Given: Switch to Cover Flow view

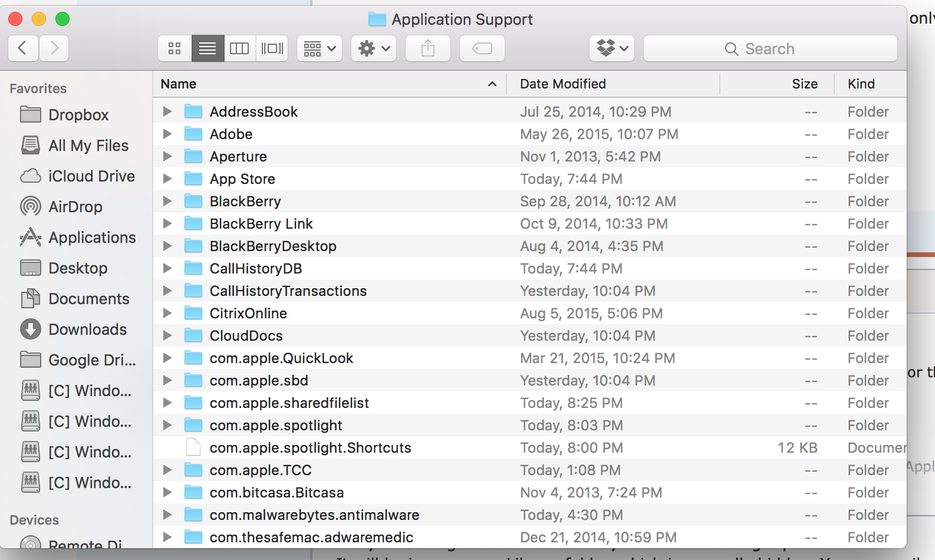Looking at the screenshot, I should click(272, 48).
